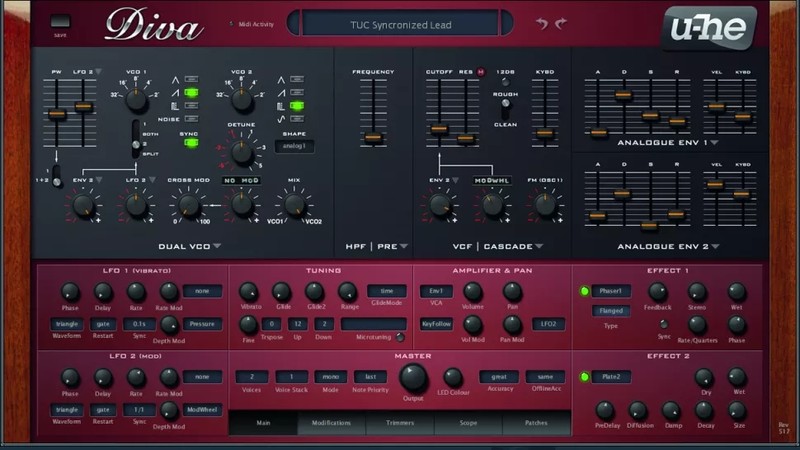Open Analogue Env 1 type menu
800x450 pixels.
click(x=668, y=143)
